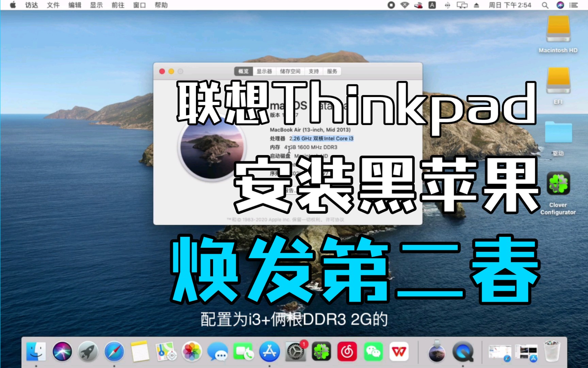Viewport: 588px width, 368px height.
Task: Launch Siri from the Dock
Action: 62,351
